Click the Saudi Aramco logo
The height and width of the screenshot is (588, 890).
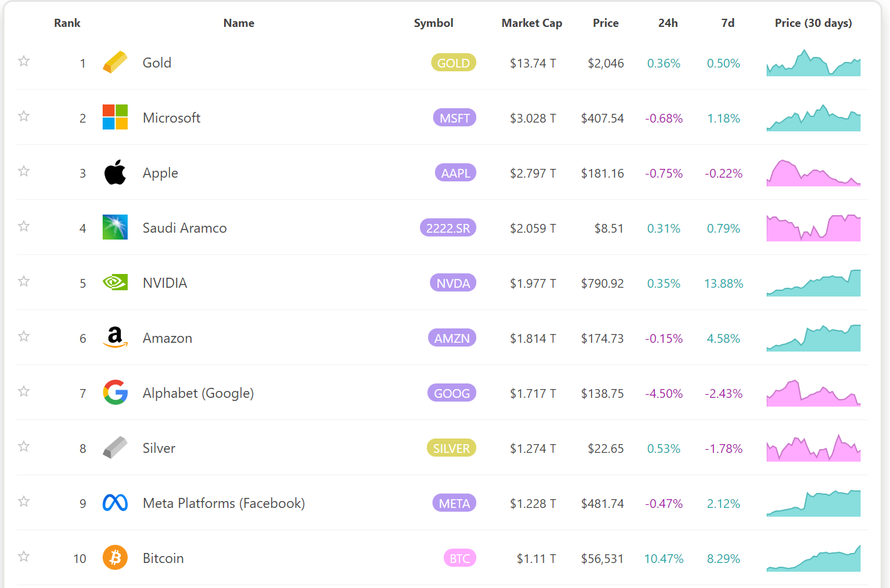(x=115, y=227)
